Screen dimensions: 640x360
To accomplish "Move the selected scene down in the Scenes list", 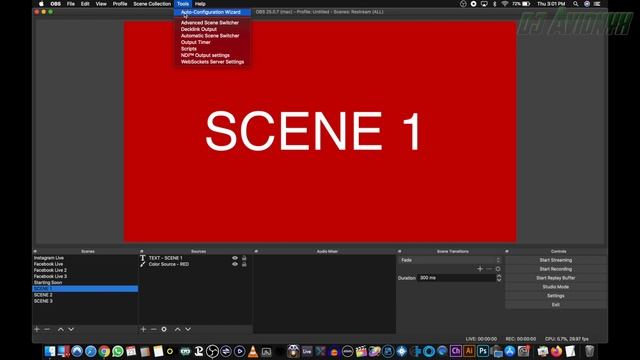I will [71, 329].
